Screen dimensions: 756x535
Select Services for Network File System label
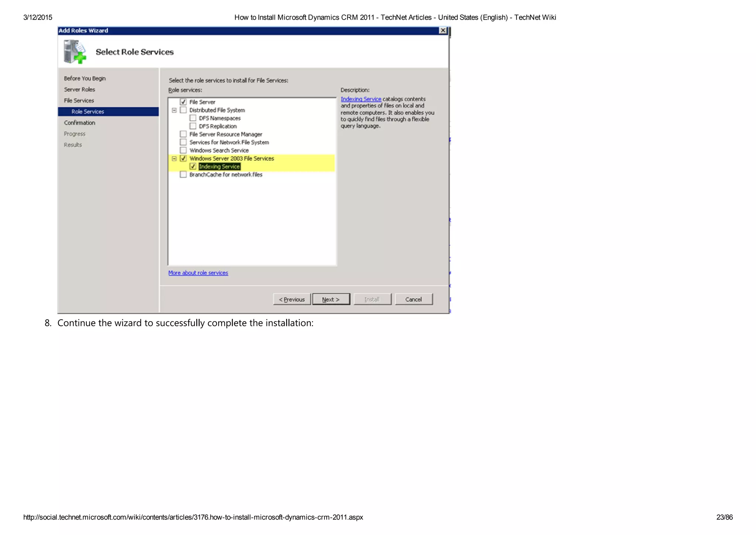click(229, 142)
